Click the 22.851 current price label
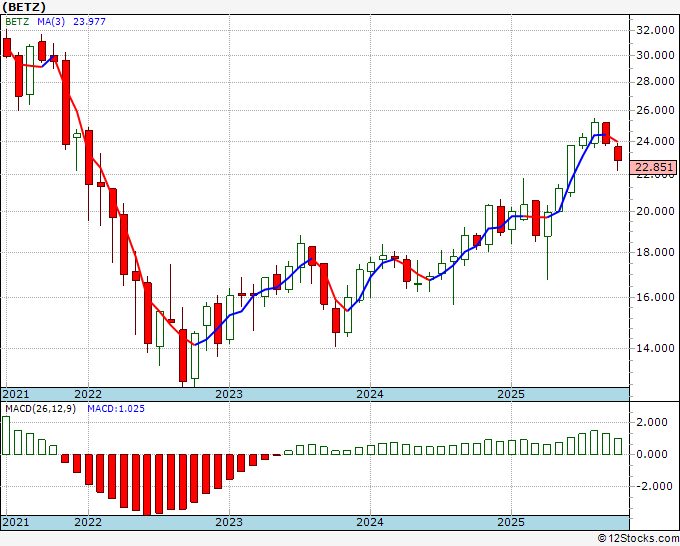The height and width of the screenshot is (546, 680). click(654, 167)
